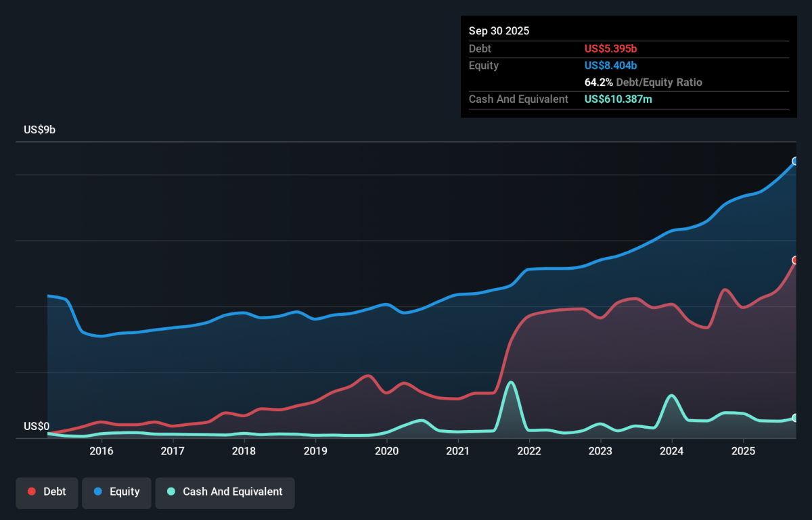Click the 2025 year tick label
Image resolution: width=812 pixels, height=520 pixels.
click(x=743, y=451)
